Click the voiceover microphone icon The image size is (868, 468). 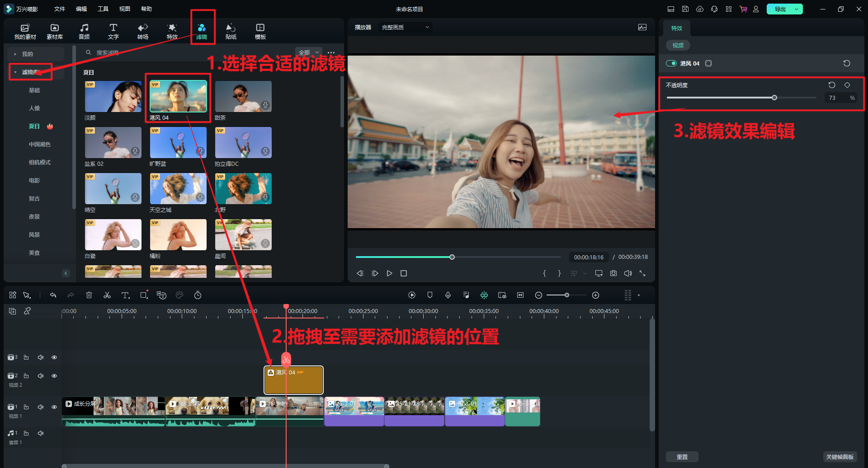(x=448, y=295)
